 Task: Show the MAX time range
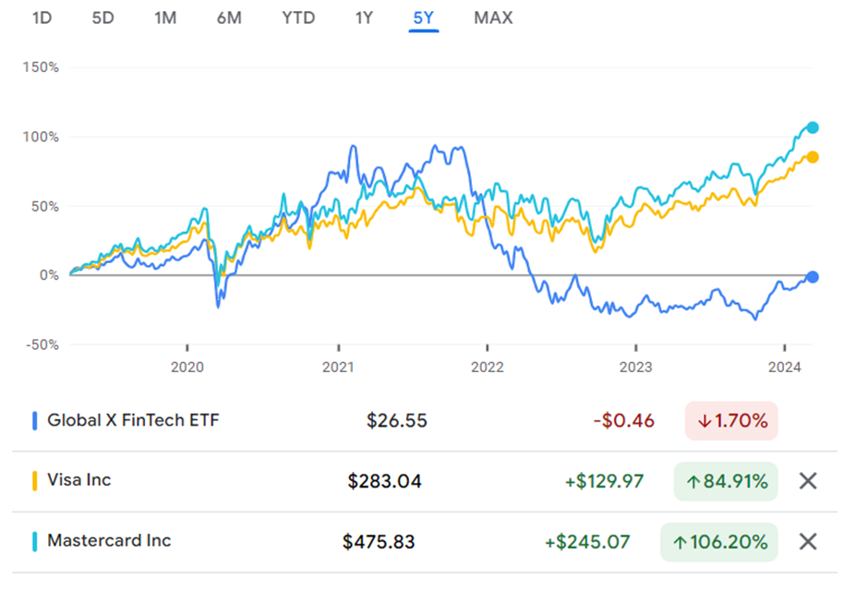[493, 18]
